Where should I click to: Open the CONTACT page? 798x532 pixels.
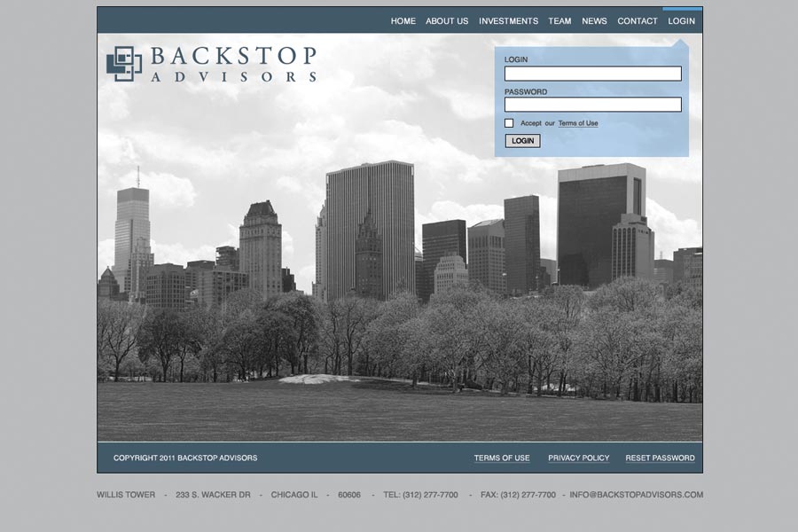[x=638, y=21]
